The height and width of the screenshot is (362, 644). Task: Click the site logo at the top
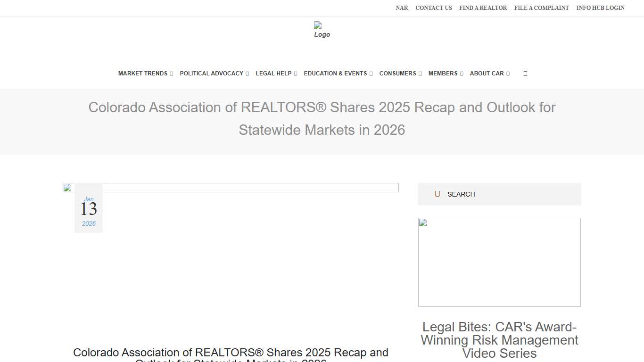tap(322, 30)
